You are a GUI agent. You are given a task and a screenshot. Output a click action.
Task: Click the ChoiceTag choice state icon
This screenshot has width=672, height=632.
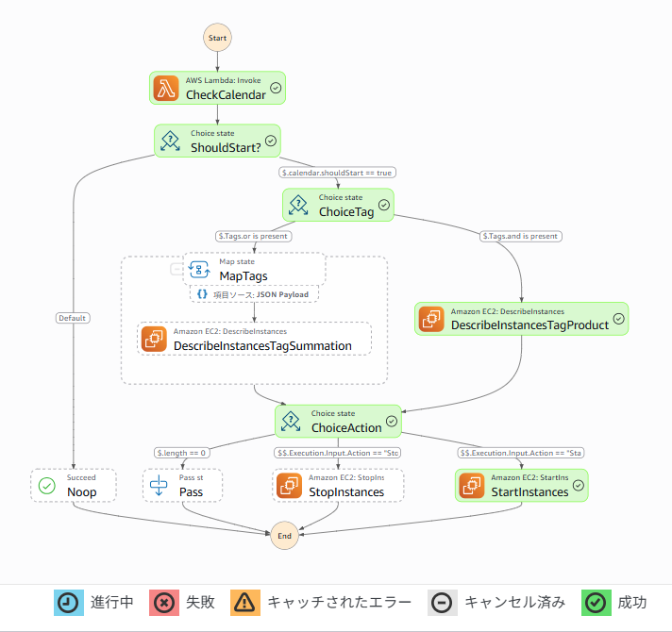point(299,205)
